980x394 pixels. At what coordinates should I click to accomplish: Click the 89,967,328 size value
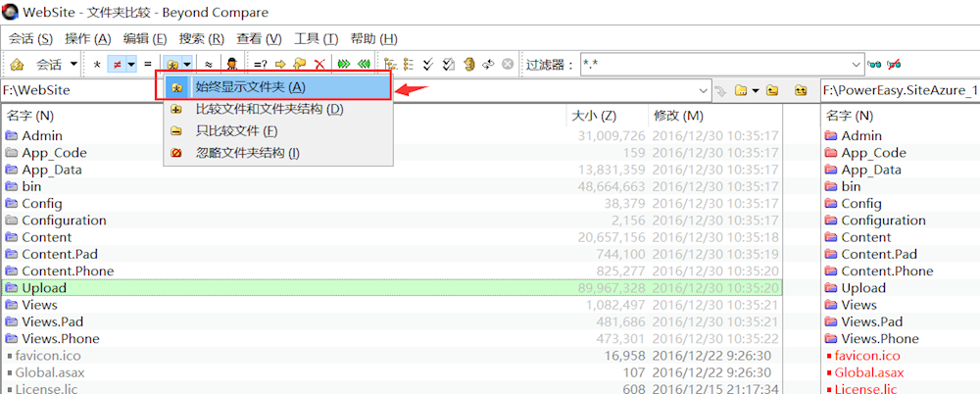click(612, 288)
